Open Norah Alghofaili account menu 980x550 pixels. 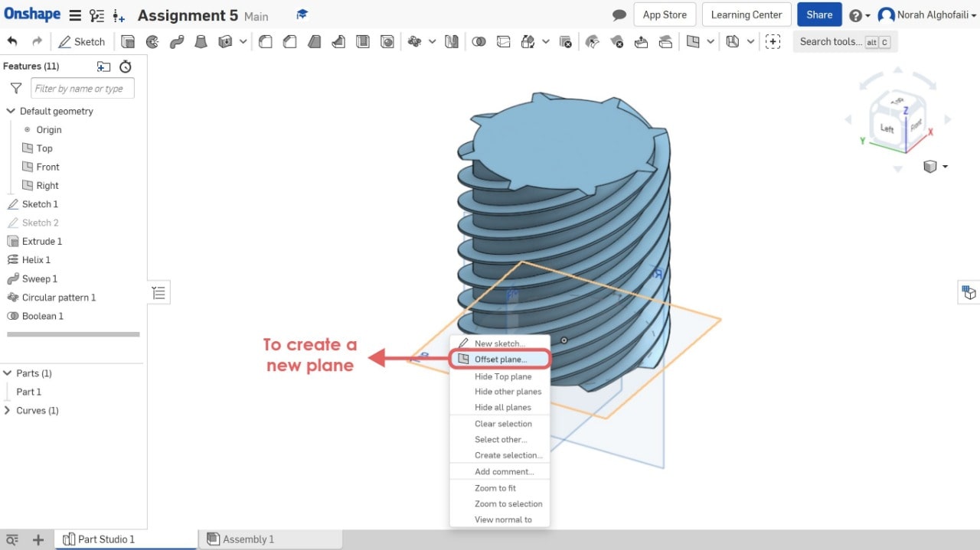tap(926, 15)
